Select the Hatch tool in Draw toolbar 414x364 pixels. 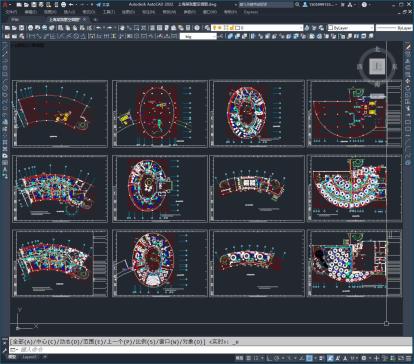pyautogui.click(x=5, y=142)
